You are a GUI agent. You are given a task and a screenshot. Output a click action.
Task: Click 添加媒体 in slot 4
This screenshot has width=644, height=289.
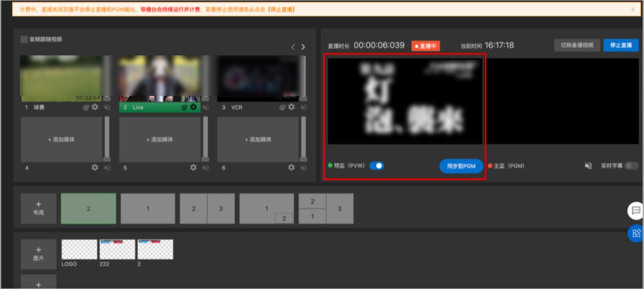click(x=61, y=139)
